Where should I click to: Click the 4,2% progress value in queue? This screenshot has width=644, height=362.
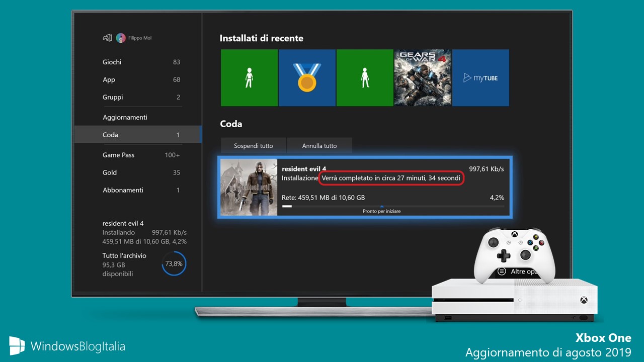click(x=497, y=198)
